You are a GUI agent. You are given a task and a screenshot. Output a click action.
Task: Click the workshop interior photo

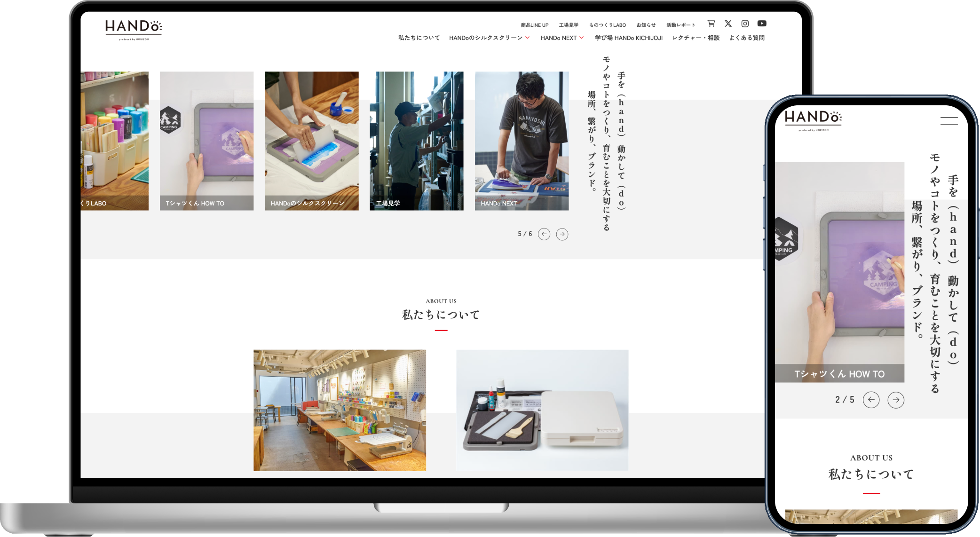click(x=340, y=410)
